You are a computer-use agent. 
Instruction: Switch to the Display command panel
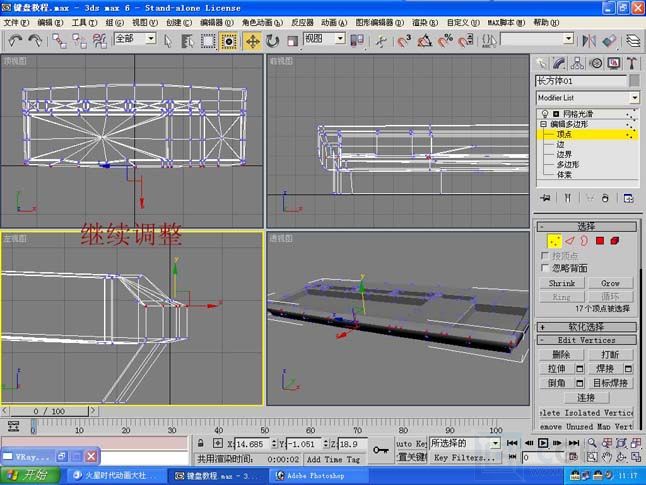[614, 63]
